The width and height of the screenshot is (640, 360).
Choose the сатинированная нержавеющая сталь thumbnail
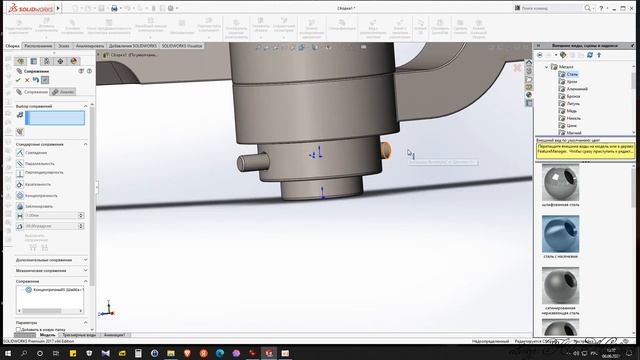click(560, 286)
